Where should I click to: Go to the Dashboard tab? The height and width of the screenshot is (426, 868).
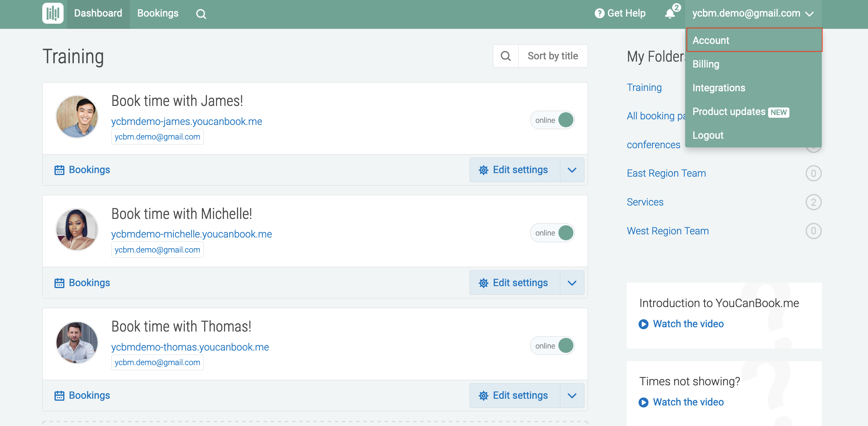pyautogui.click(x=98, y=13)
